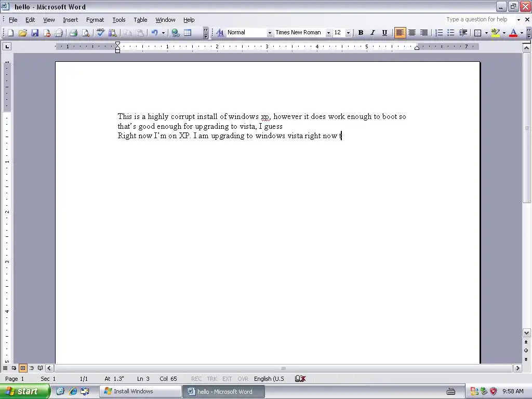532x399 pixels.
Task: Switch to Normal View
Action: [5, 368]
